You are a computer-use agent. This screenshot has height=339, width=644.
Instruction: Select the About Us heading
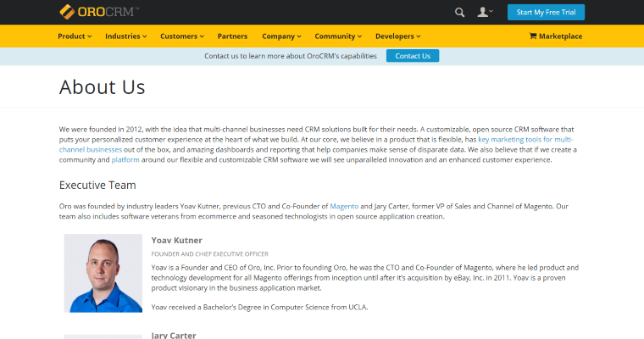(103, 87)
